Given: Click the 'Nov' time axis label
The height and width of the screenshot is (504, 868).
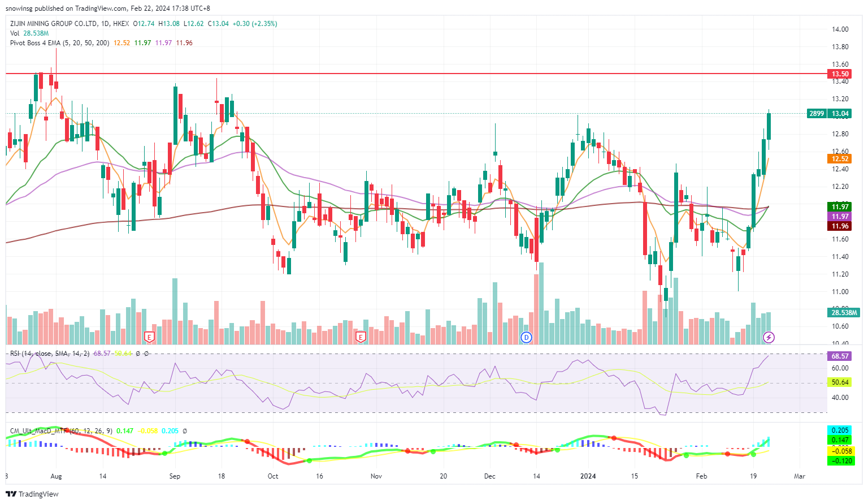Looking at the screenshot, I should [376, 476].
